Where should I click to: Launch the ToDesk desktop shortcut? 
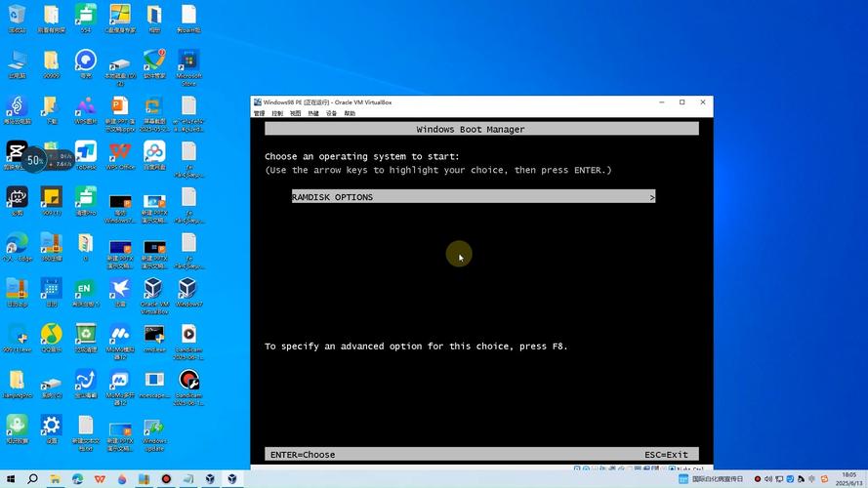click(86, 155)
